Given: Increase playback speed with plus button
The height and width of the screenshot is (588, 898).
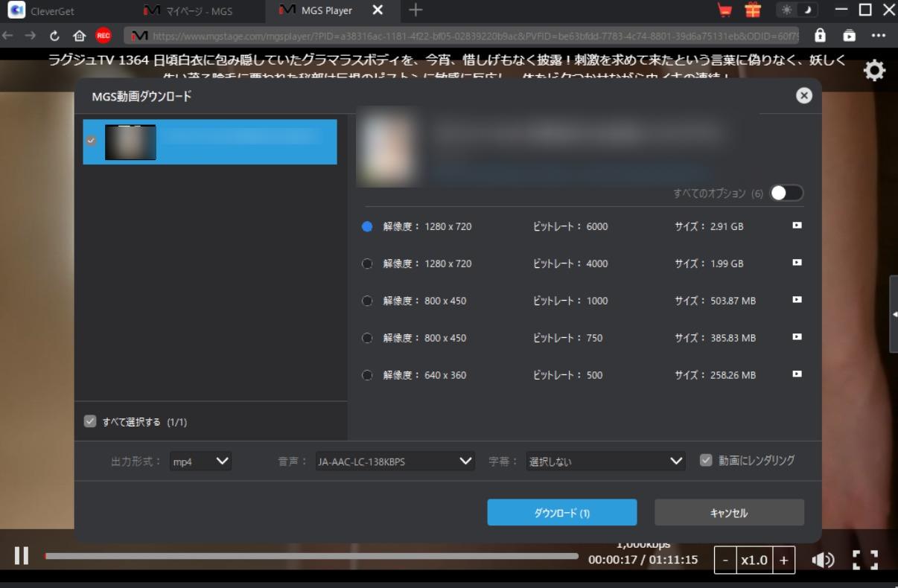Looking at the screenshot, I should pyautogui.click(x=783, y=560).
